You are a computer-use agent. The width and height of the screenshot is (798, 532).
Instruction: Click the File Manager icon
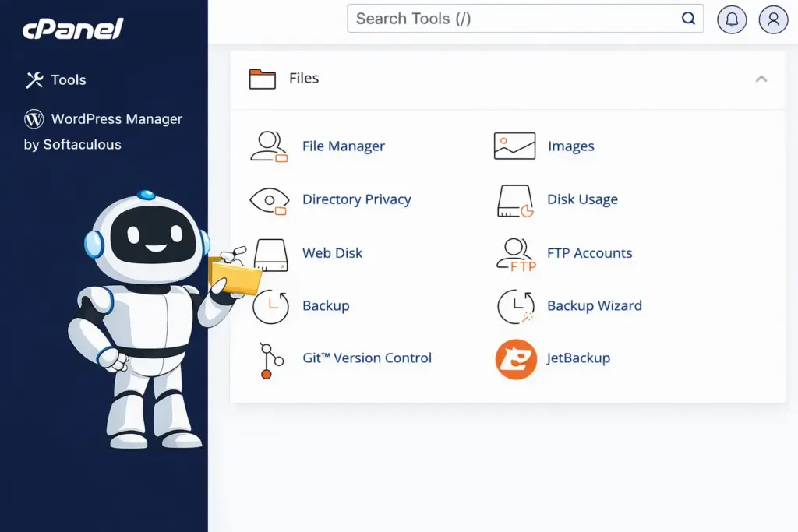(x=269, y=146)
